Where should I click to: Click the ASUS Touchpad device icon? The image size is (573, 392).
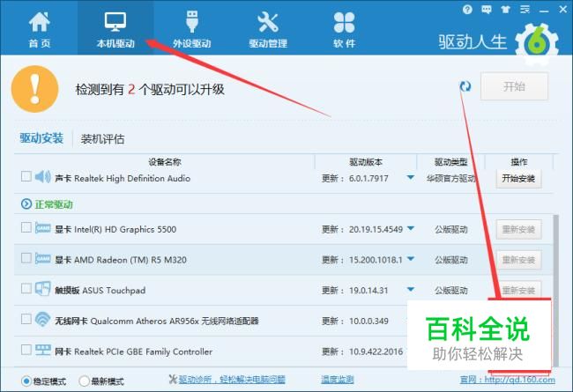(x=42, y=288)
